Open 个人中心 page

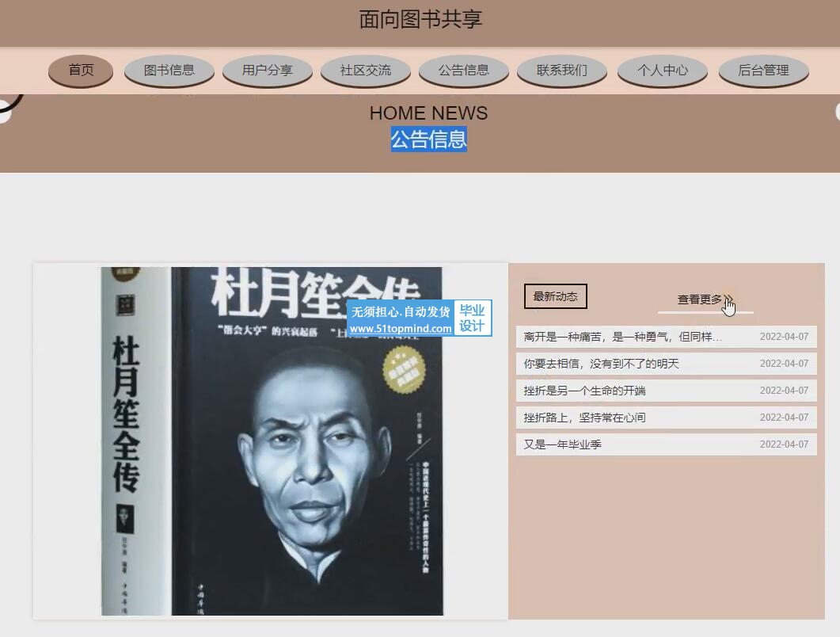[x=663, y=71]
